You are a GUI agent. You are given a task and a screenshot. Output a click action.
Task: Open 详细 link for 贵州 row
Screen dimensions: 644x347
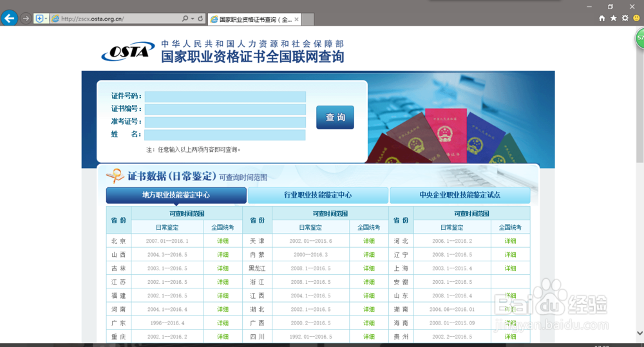coord(510,337)
